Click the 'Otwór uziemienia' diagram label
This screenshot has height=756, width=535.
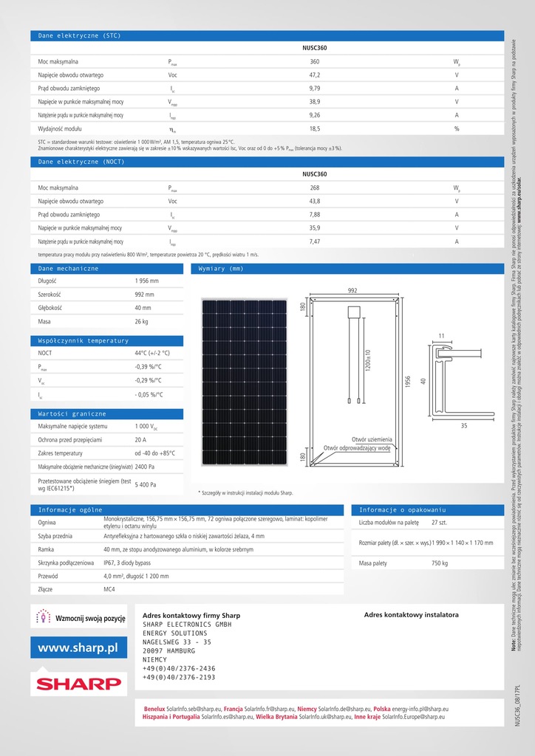click(x=372, y=440)
